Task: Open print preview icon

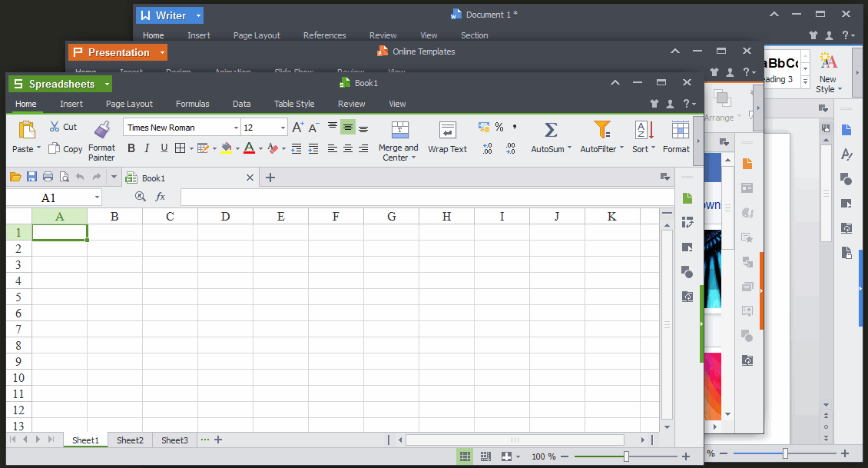Action: (x=65, y=177)
